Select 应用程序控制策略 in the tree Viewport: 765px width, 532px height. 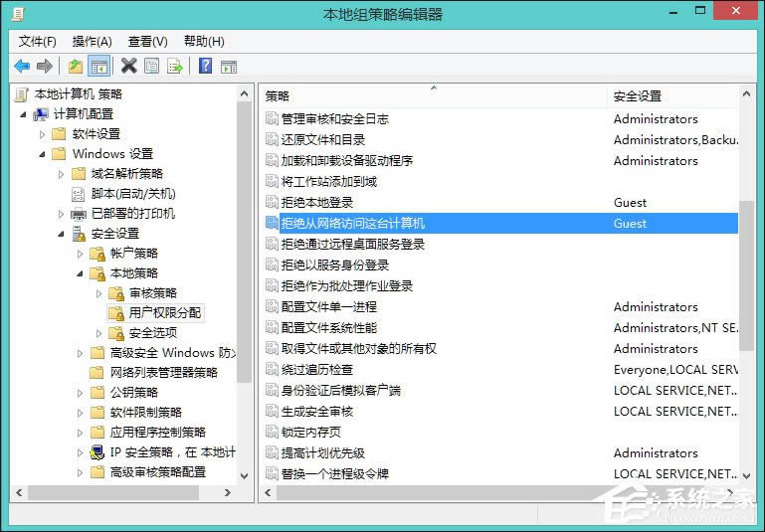158,432
